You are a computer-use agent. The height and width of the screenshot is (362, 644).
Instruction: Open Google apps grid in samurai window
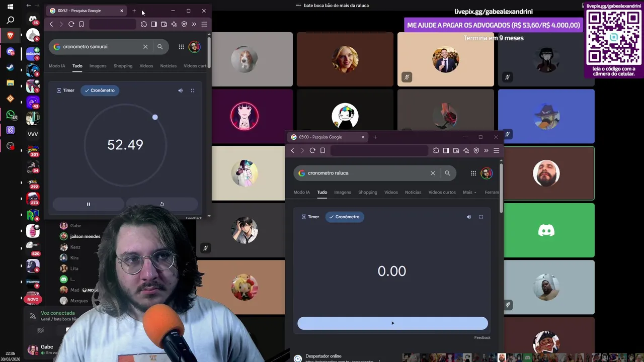tap(181, 47)
